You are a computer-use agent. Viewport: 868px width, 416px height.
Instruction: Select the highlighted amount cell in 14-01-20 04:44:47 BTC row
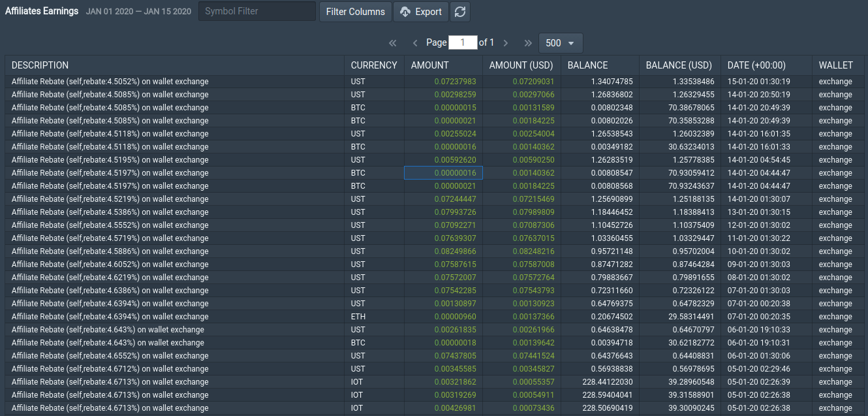(444, 173)
